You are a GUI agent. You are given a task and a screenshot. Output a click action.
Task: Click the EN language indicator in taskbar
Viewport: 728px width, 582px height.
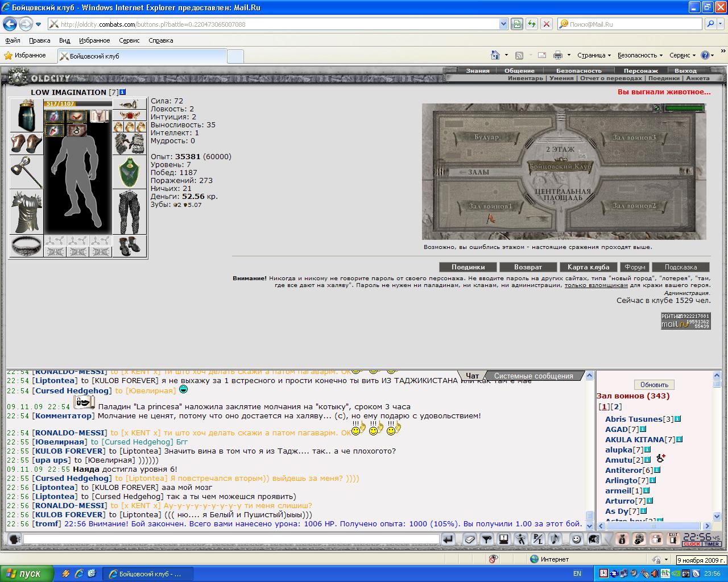click(577, 573)
